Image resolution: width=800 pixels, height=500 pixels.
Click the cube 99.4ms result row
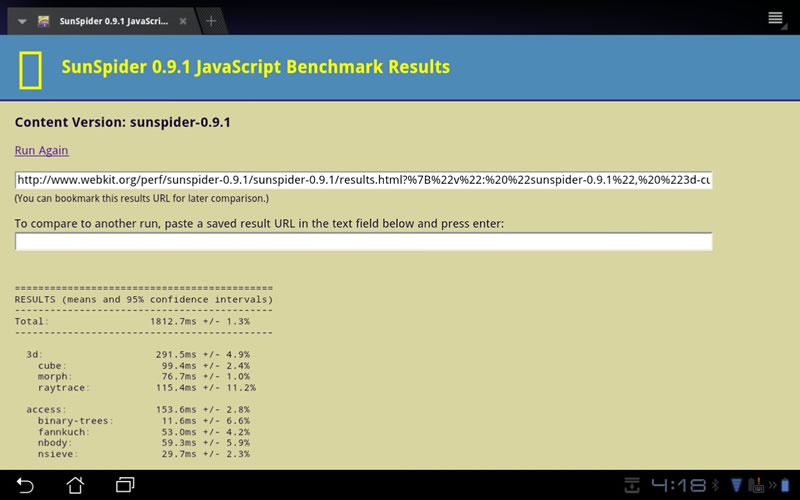(x=143, y=365)
